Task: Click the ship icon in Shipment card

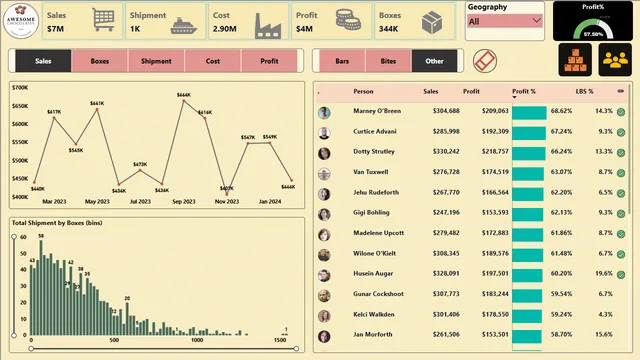Action: [x=184, y=26]
